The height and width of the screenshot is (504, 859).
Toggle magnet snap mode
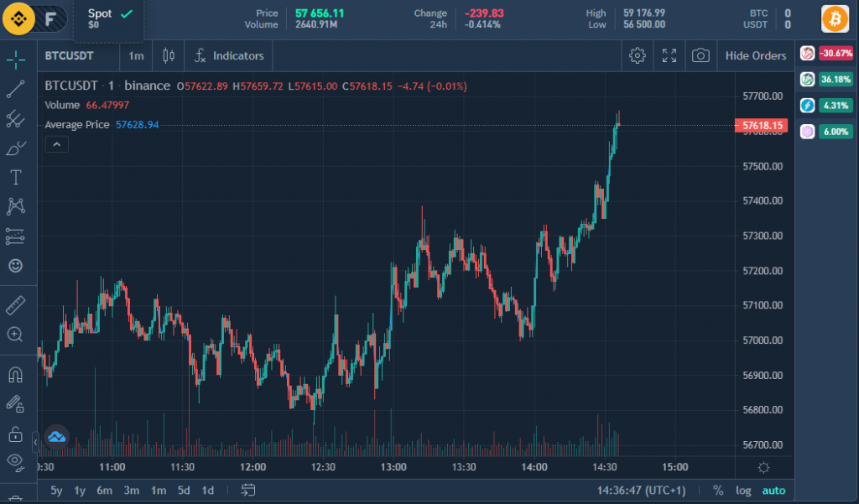tap(17, 375)
